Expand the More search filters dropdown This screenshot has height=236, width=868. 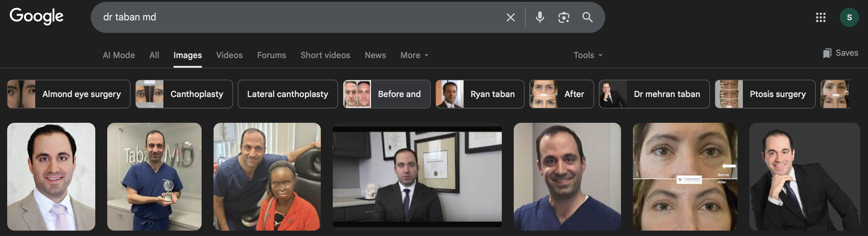coord(414,55)
